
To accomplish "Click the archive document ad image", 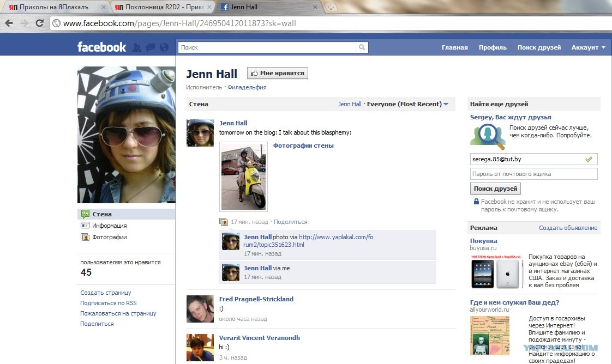I will point(490,336).
